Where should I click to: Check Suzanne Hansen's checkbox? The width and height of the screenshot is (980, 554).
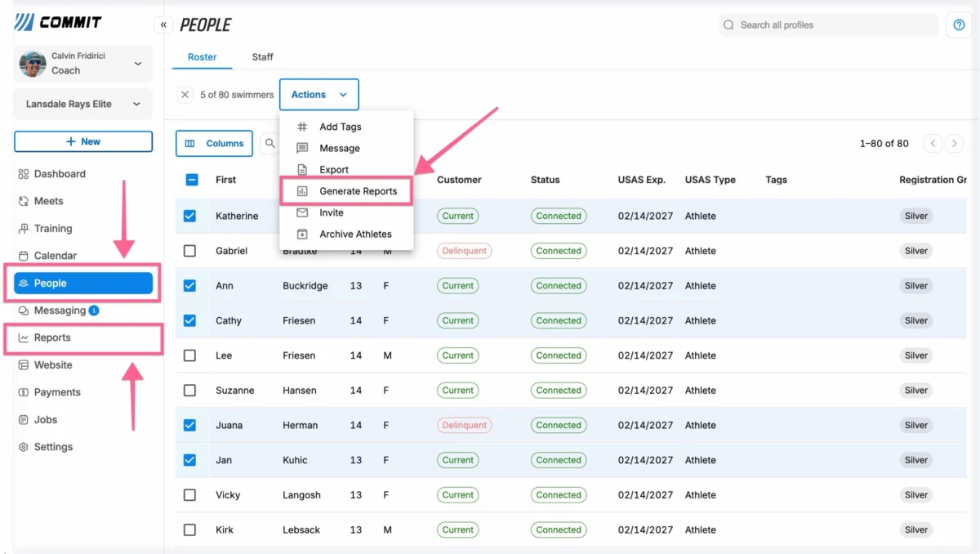[189, 391]
